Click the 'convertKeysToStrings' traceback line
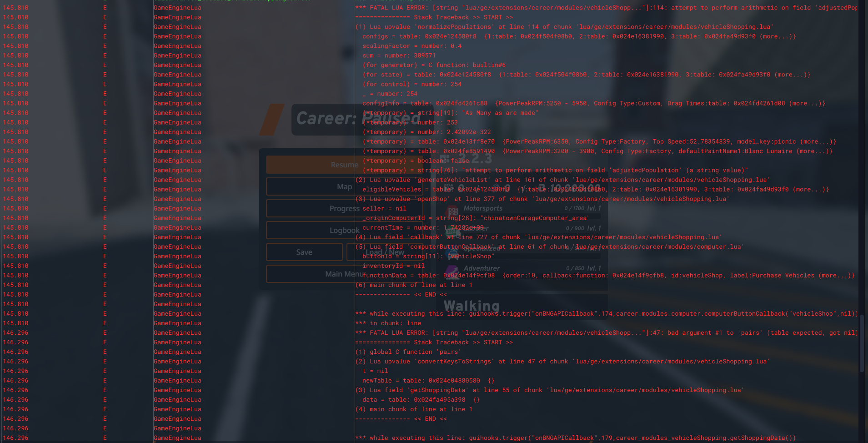 coord(562,361)
